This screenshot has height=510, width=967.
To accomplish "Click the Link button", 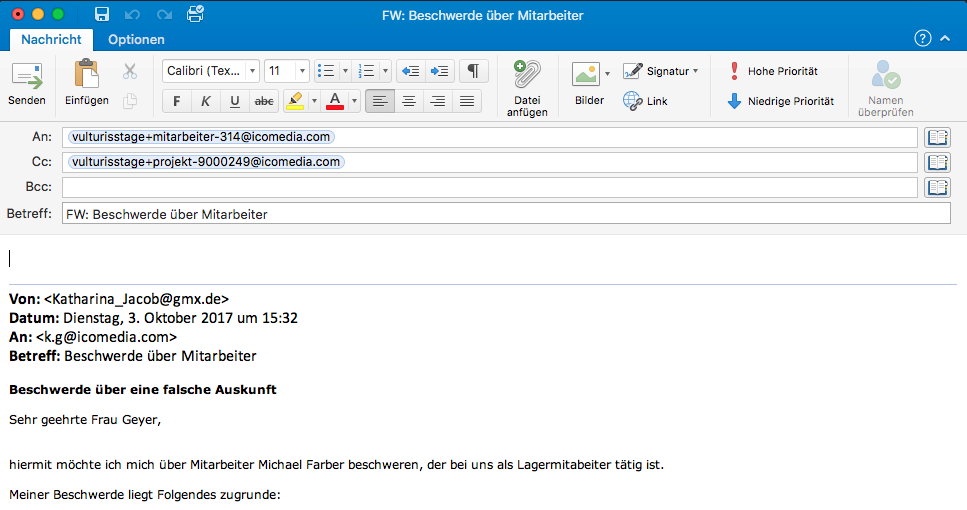I will pyautogui.click(x=645, y=101).
